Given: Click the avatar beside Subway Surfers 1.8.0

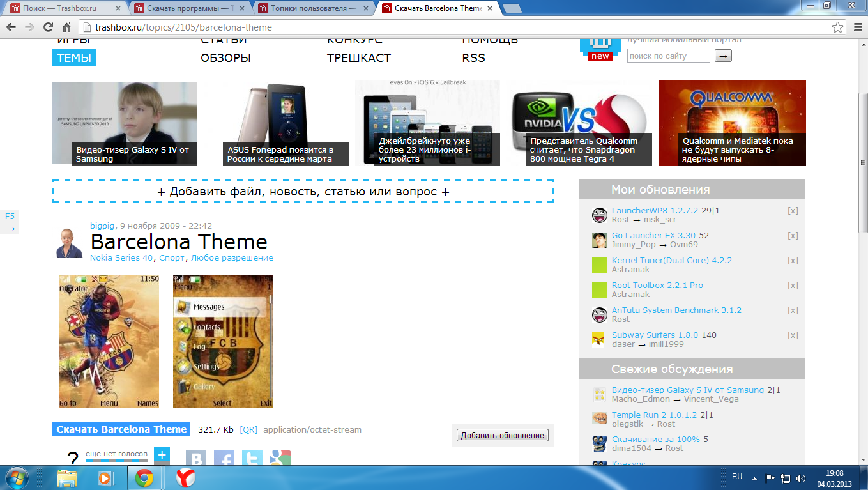Looking at the screenshot, I should tap(599, 340).
